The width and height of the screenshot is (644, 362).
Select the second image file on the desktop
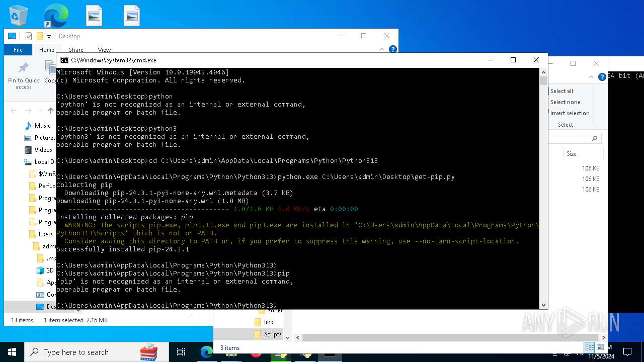click(x=131, y=16)
